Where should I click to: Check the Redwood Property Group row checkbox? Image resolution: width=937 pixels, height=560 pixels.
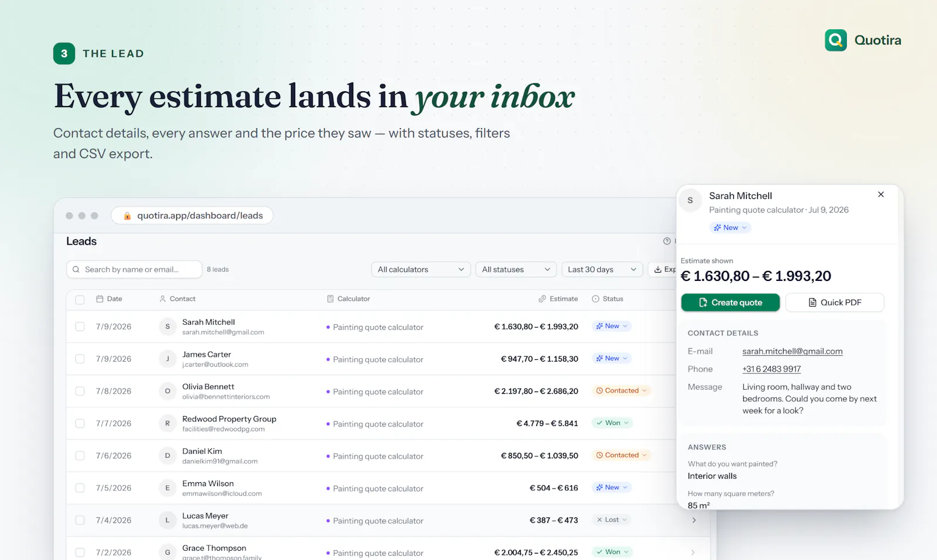tap(80, 423)
